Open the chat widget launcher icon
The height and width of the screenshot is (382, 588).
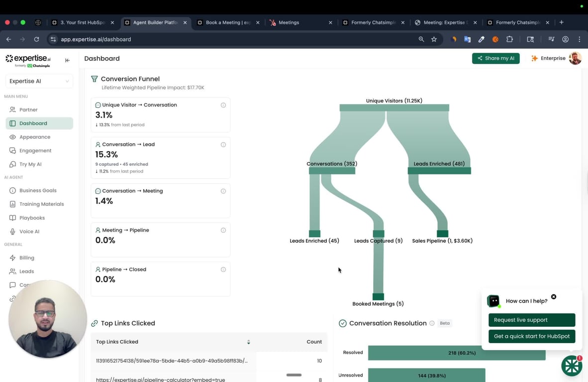[572, 366]
